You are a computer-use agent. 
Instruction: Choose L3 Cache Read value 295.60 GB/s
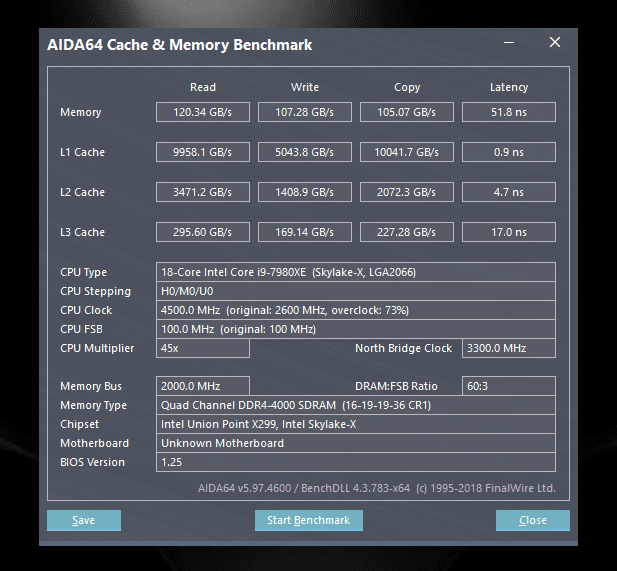(203, 232)
